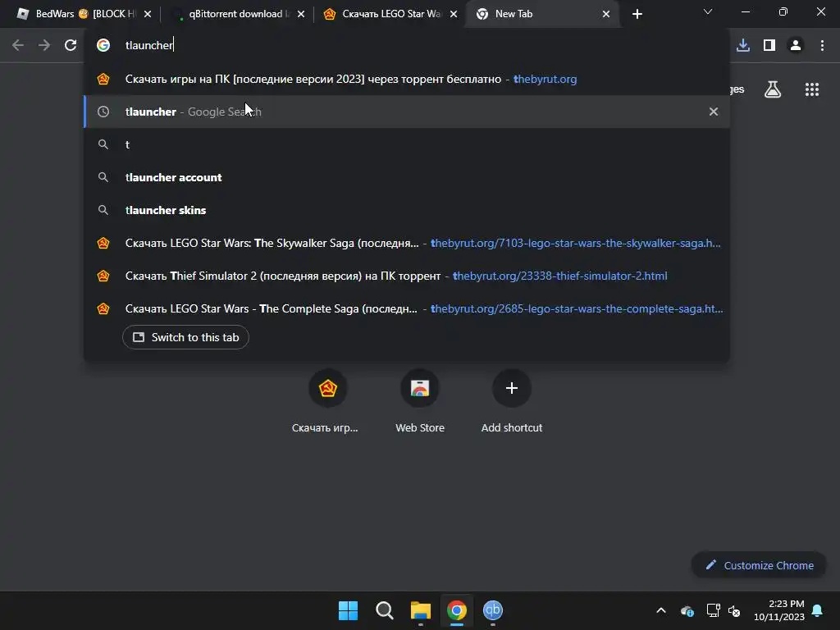Open the tab search chevron dropdown

[708, 11]
